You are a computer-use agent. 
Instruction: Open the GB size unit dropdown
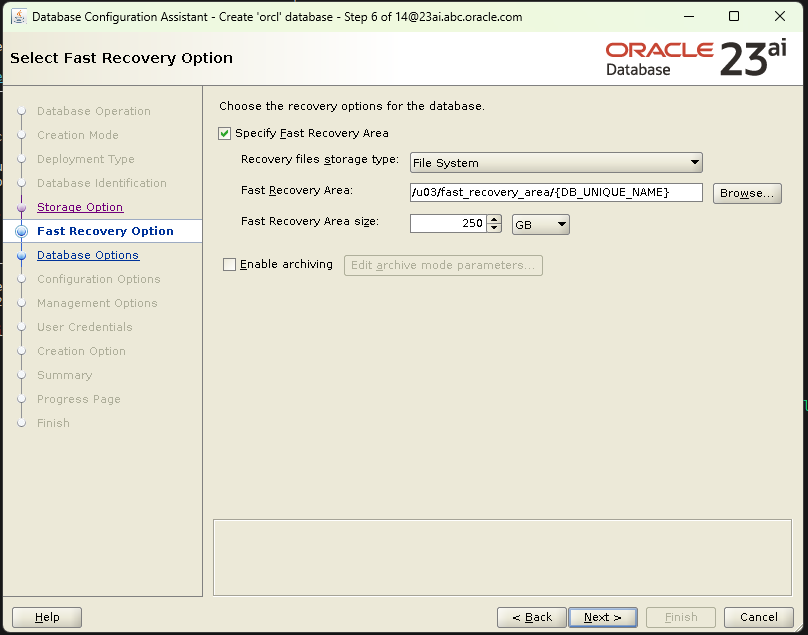pos(540,225)
